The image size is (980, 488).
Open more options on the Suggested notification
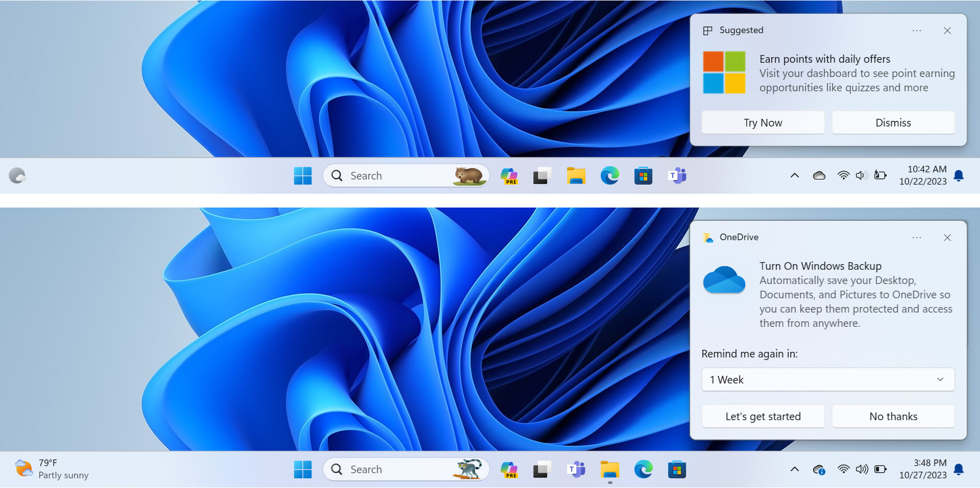(917, 31)
